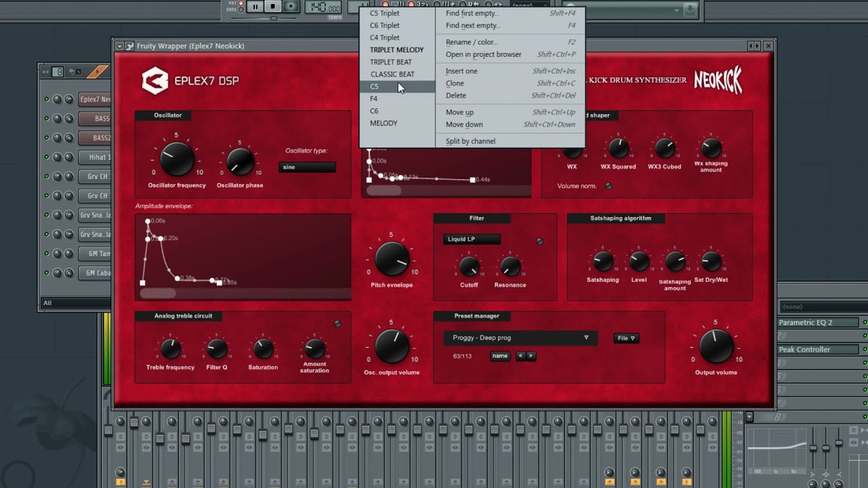
Task: Turn the main Output volume knob
Action: point(716,346)
